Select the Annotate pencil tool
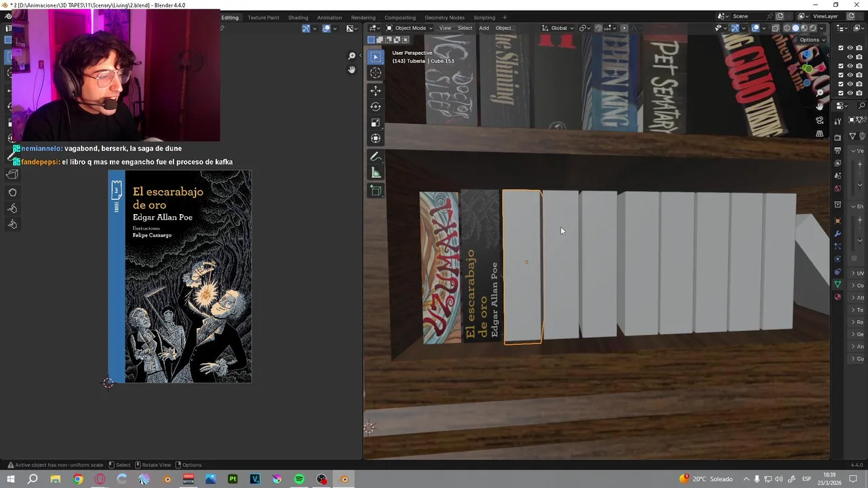The image size is (868, 488). point(376,157)
